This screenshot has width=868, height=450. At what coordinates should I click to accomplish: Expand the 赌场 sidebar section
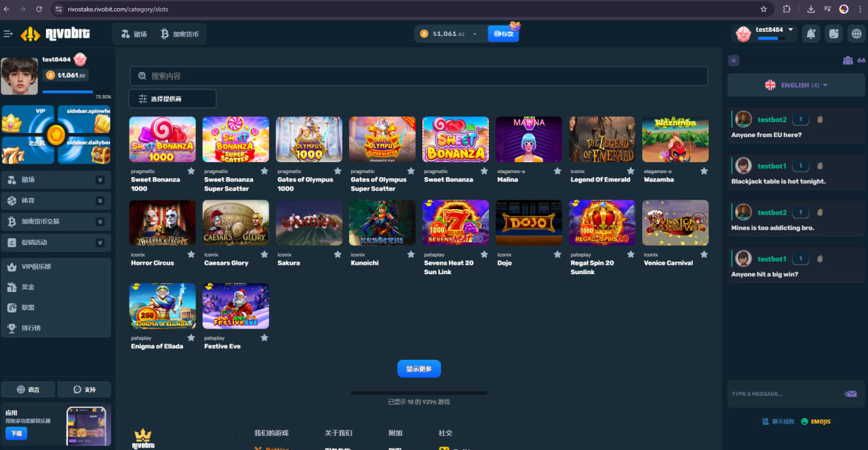pos(100,180)
